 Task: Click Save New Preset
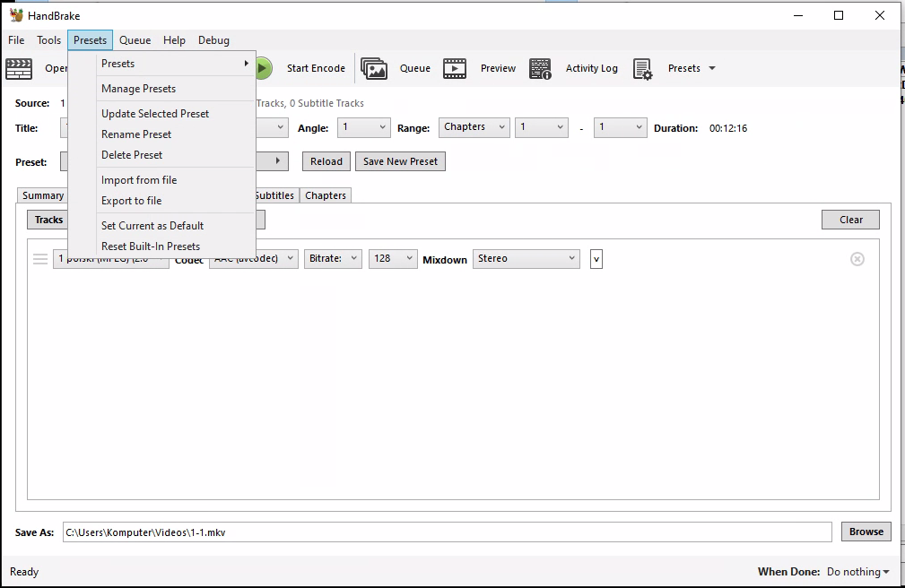click(399, 161)
